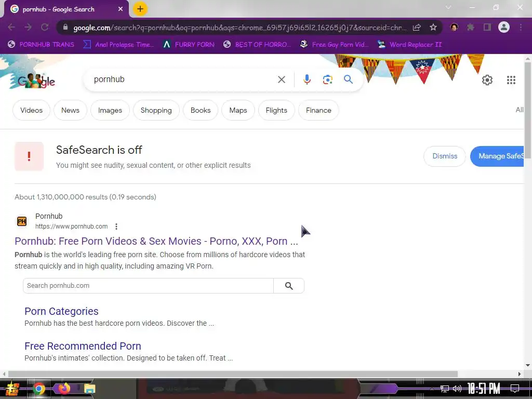Click the All filters label at right
This screenshot has height=399, width=532.
[520, 110]
